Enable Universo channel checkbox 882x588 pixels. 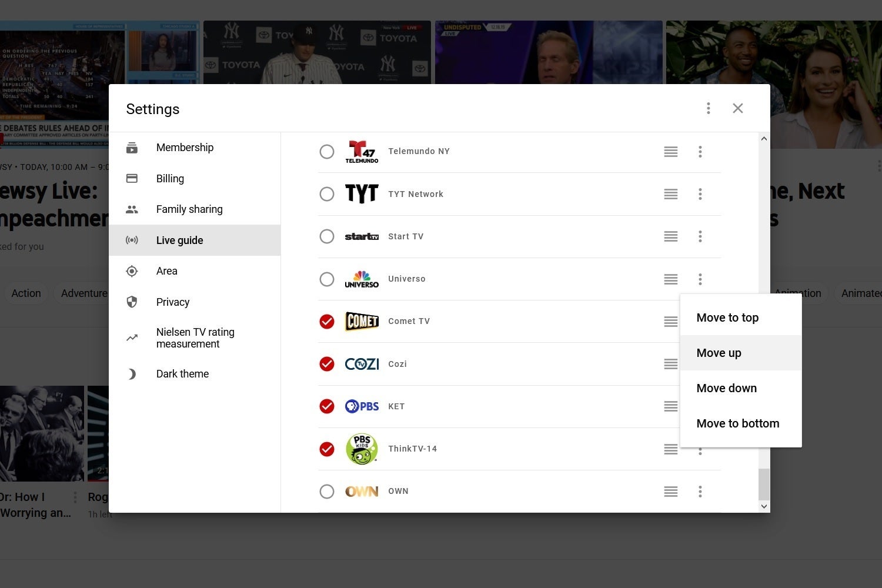[x=327, y=279]
